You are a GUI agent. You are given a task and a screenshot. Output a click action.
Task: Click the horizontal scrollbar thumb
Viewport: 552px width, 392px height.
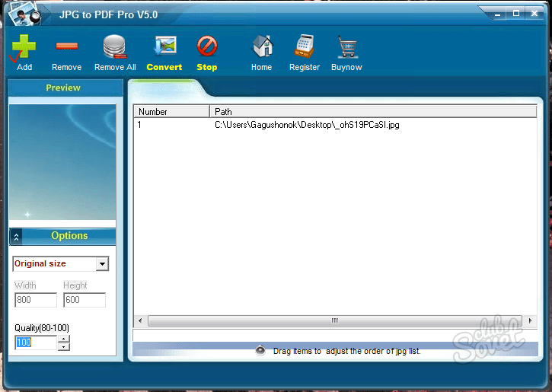click(x=334, y=320)
